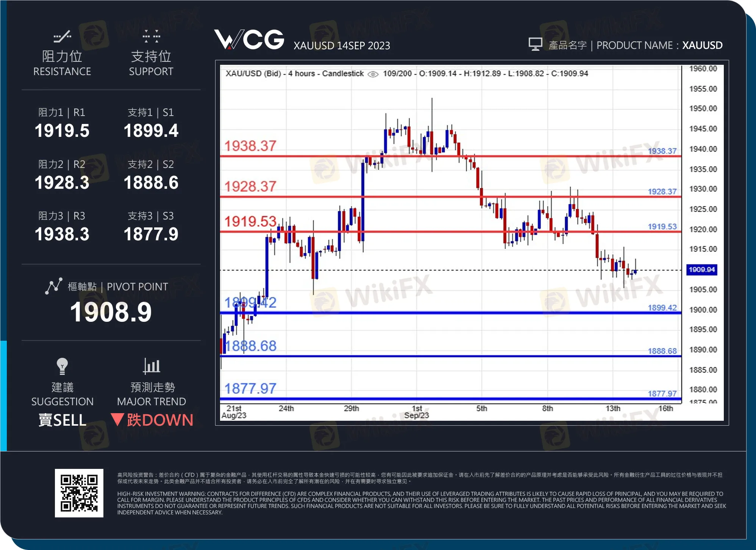Viewport: 756px width, 550px height.
Task: Click the 21st Aug/23 date axis label
Action: (x=234, y=412)
